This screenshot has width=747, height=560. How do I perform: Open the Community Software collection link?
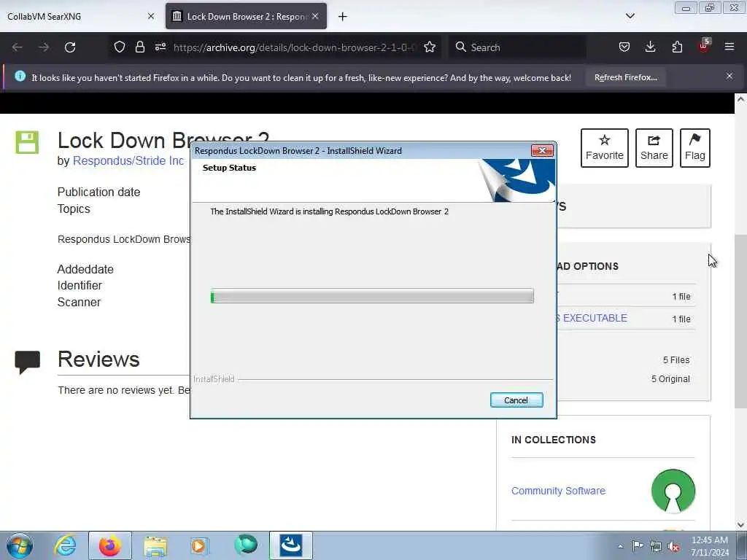tap(558, 491)
